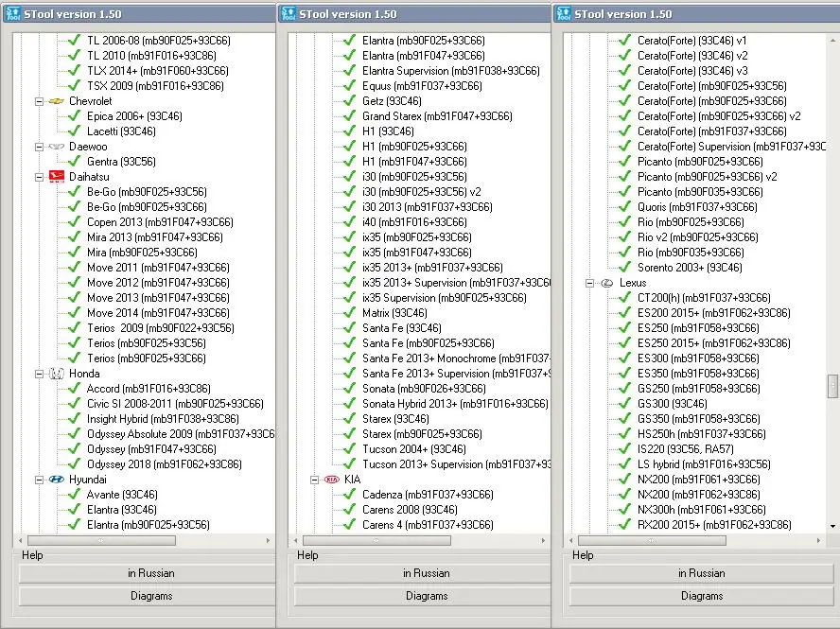The height and width of the screenshot is (629, 840).
Task: Select i40 (mb91F016+93C66)
Action: pyautogui.click(x=414, y=222)
